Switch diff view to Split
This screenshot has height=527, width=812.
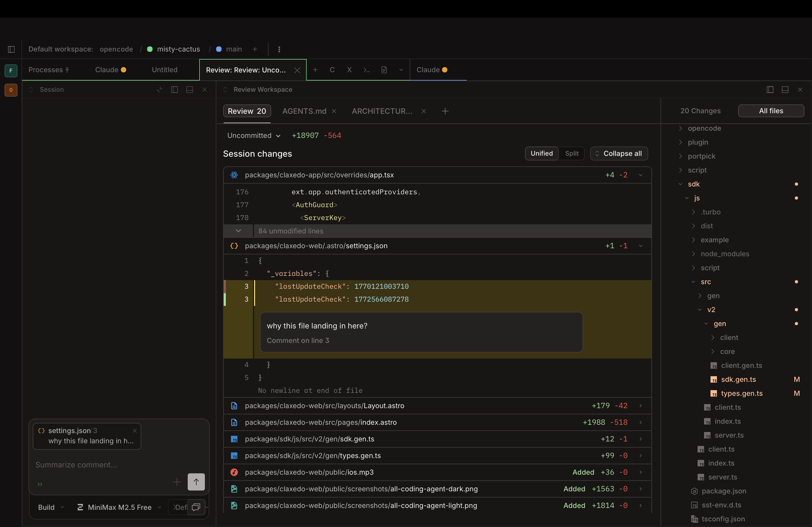(571, 153)
